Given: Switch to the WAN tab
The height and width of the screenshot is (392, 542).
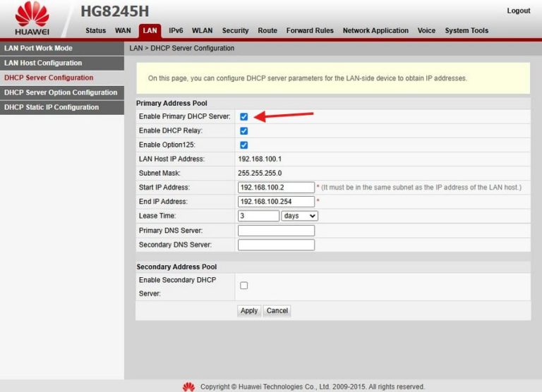Looking at the screenshot, I should 123,31.
